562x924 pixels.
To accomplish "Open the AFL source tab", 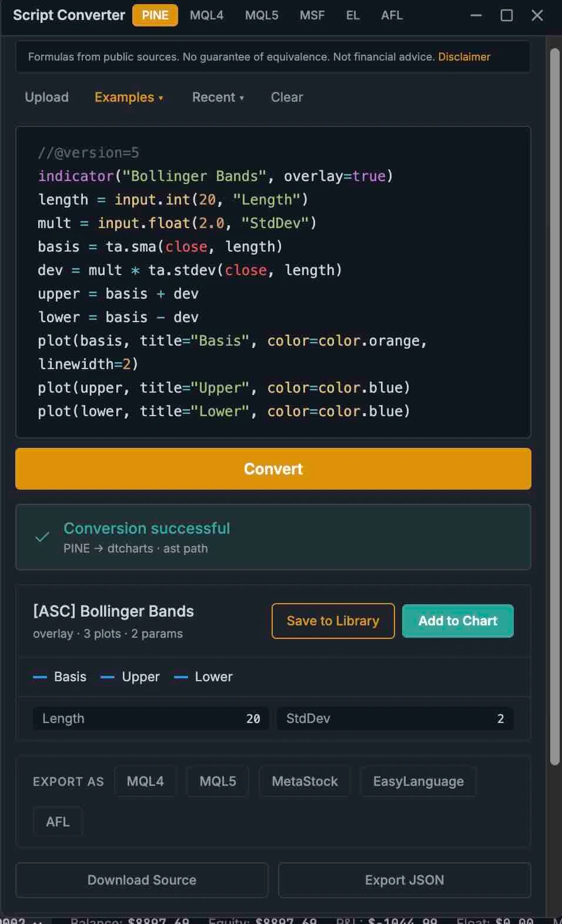I will pyautogui.click(x=392, y=15).
